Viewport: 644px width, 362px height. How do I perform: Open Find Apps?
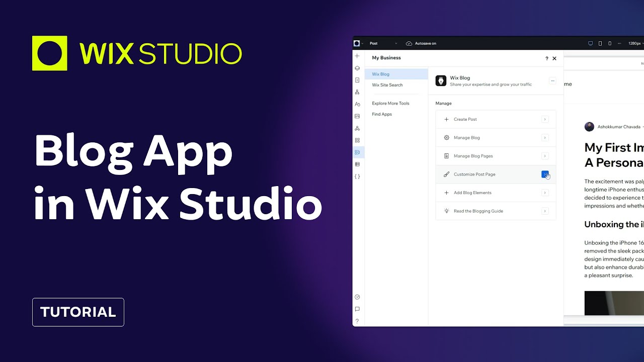point(382,114)
